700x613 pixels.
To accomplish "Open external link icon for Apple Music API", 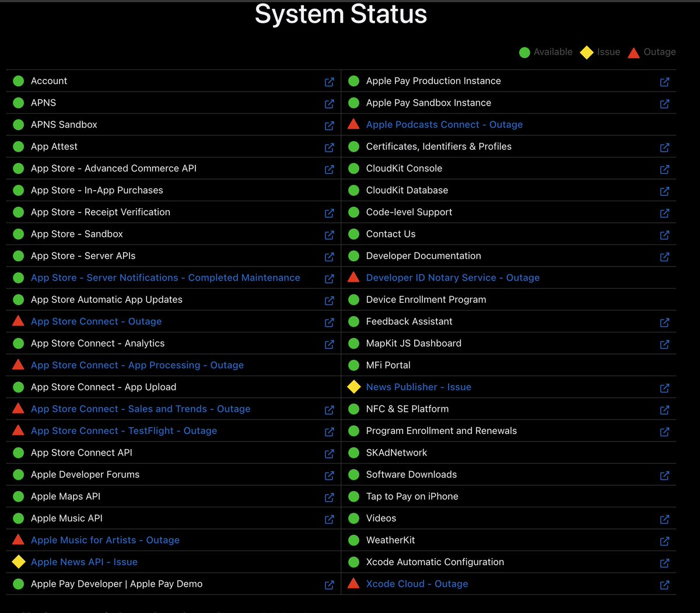I will point(329,519).
